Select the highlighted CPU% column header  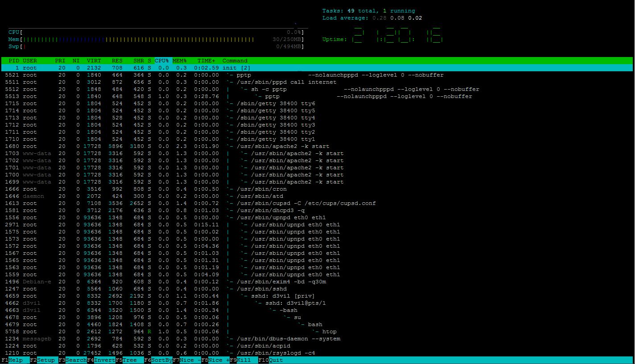(x=162, y=61)
